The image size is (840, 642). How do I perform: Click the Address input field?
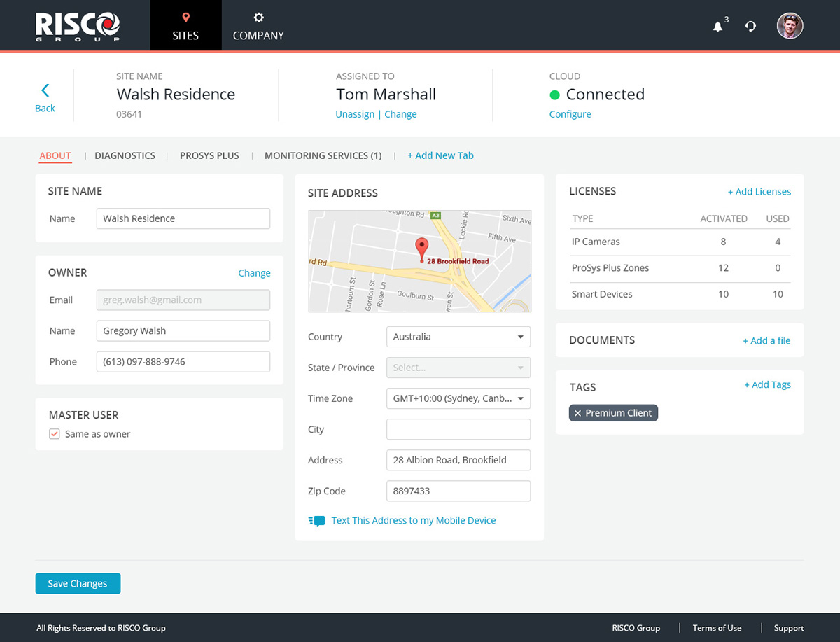(458, 460)
